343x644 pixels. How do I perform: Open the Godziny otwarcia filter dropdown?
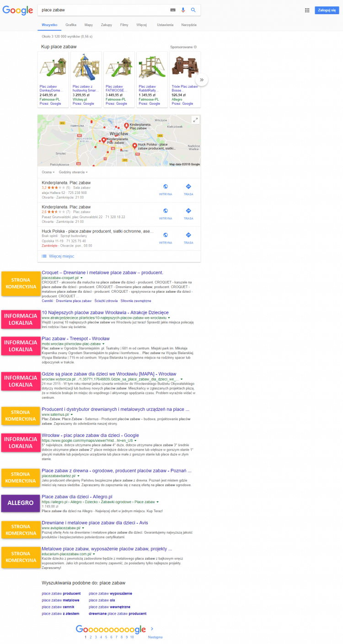[x=73, y=172]
